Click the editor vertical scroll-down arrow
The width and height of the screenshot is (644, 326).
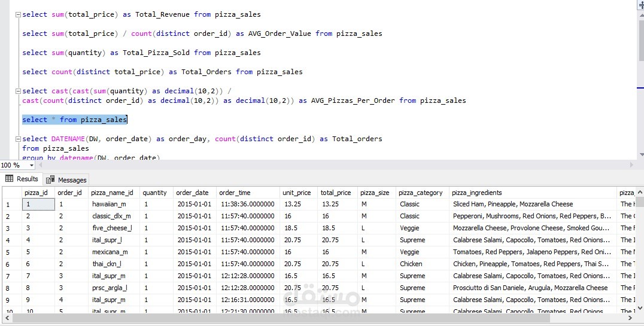(642, 155)
